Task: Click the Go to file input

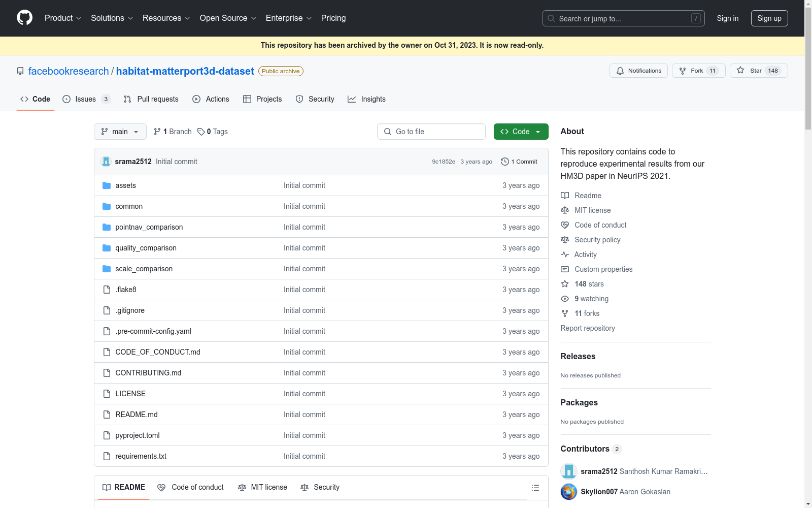Action: [431, 132]
